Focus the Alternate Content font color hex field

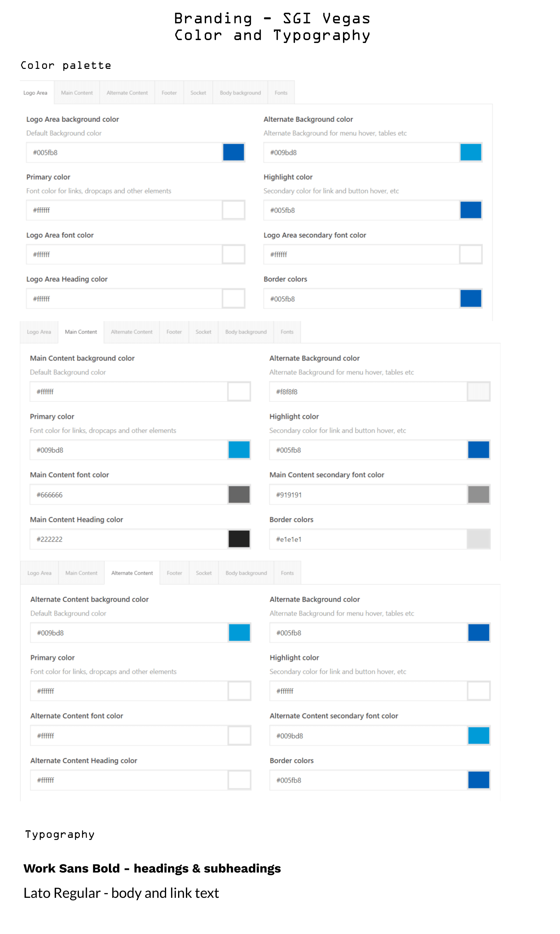click(128, 736)
